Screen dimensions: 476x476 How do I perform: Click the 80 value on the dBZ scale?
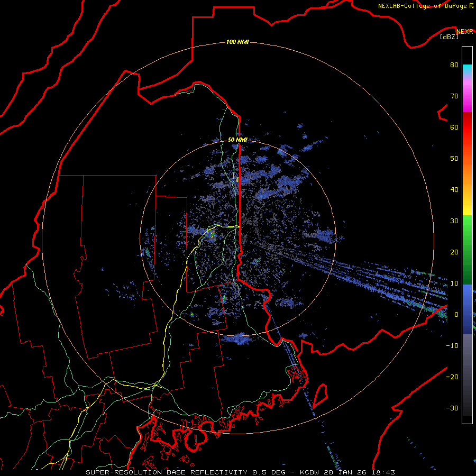454,65
